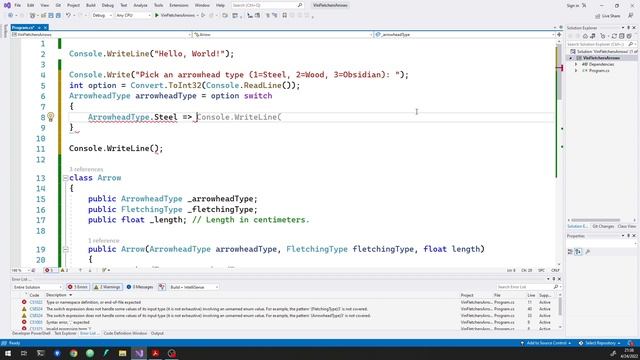
Task: Open the _arrowheadType member dropdown
Action: (464, 35)
